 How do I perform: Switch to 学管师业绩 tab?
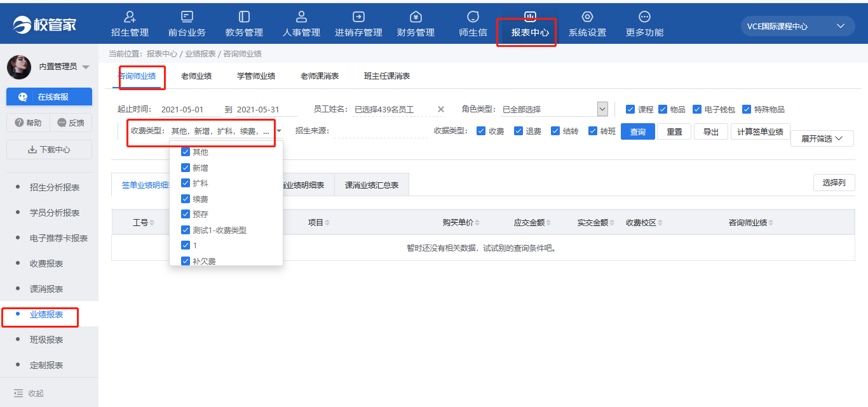click(x=256, y=76)
